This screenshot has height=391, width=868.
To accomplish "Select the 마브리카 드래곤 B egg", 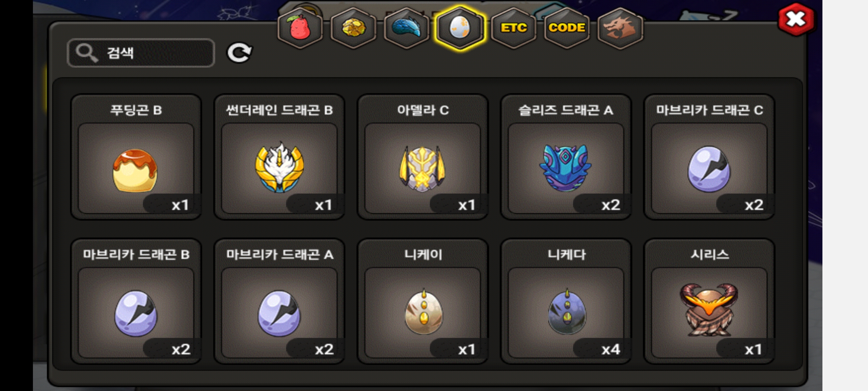I will tap(136, 301).
